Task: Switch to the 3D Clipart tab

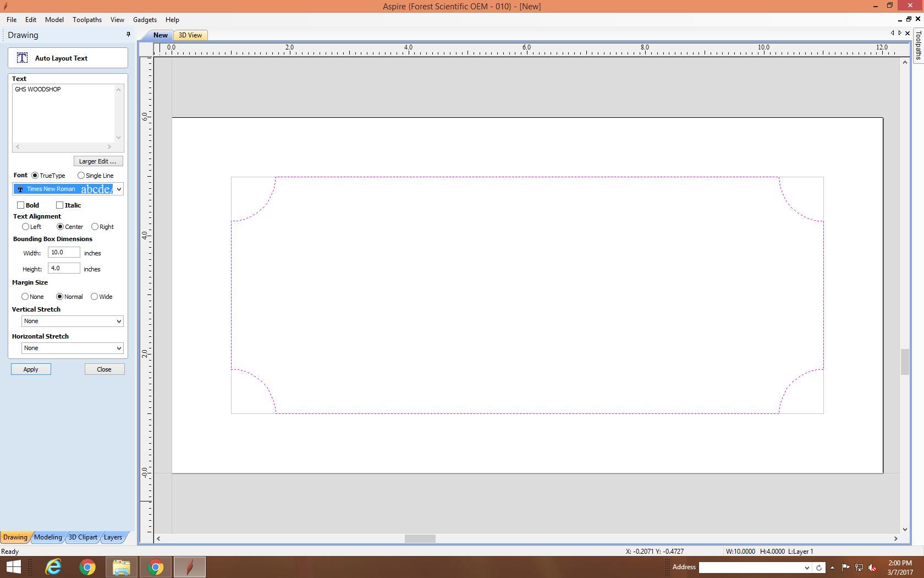Action: (x=83, y=537)
